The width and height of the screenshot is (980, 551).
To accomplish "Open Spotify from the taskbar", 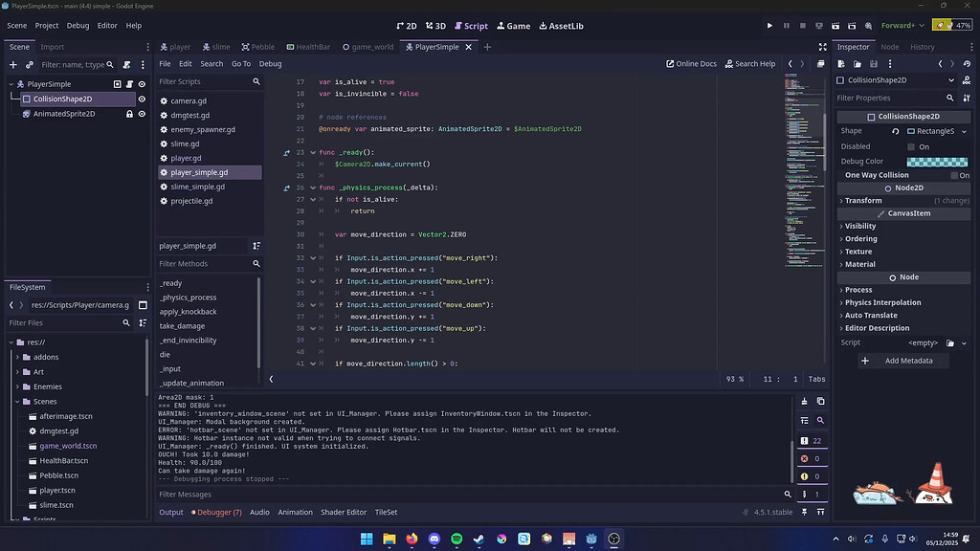I will (457, 539).
